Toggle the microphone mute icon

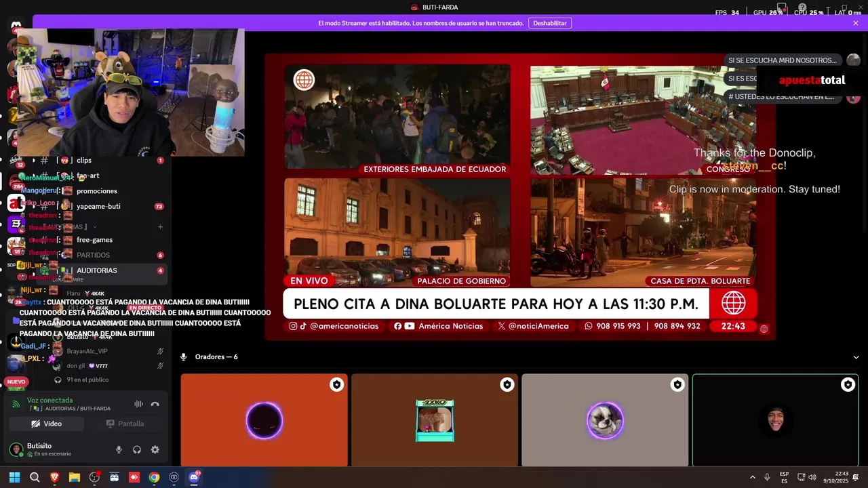point(119,449)
